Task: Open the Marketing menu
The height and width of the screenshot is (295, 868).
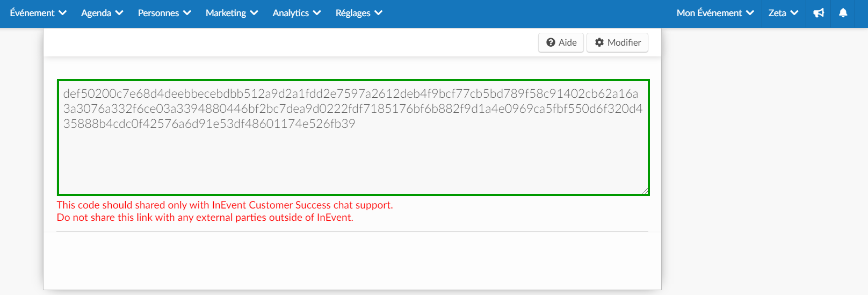Action: (x=232, y=13)
